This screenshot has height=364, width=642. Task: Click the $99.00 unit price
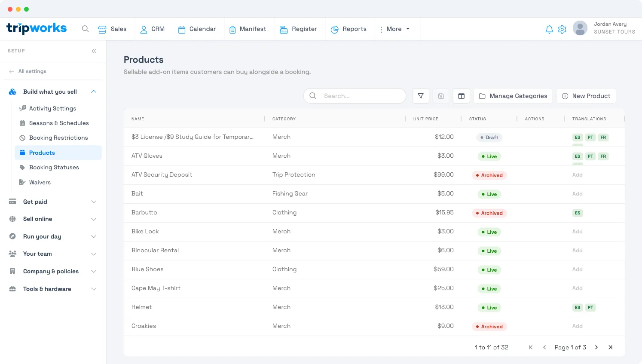point(443,175)
